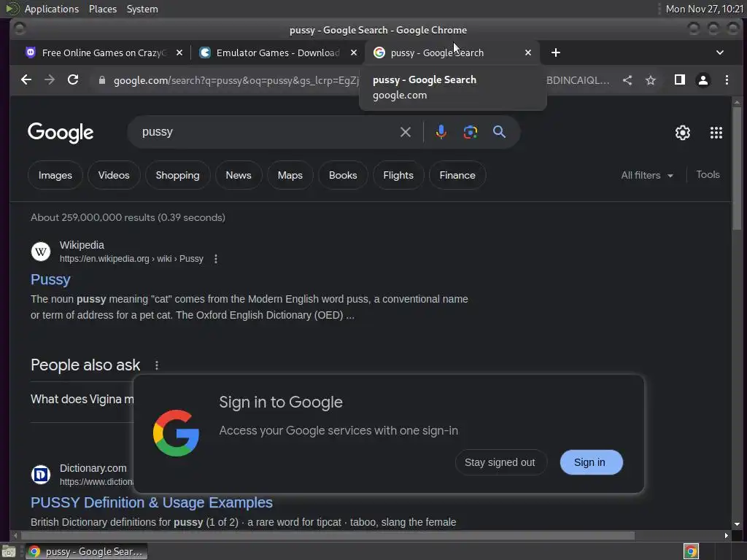Open the Places menu
Image resolution: width=747 pixels, height=560 pixels.
(103, 9)
